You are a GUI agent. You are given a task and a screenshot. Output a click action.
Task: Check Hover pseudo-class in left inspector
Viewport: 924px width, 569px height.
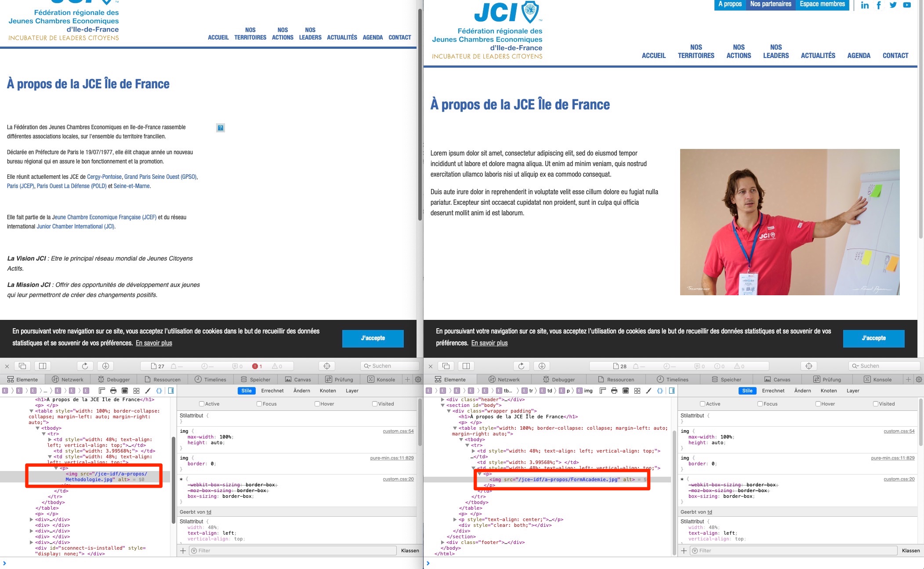pos(317,404)
